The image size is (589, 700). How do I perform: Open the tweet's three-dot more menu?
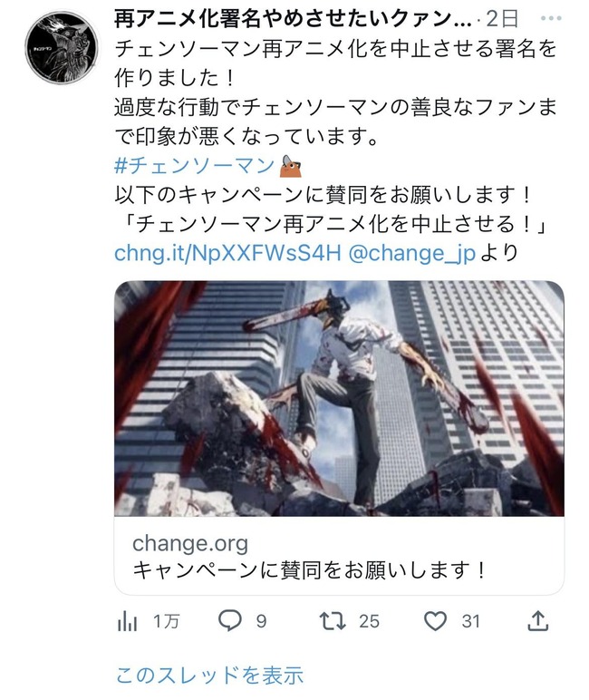[551, 19]
